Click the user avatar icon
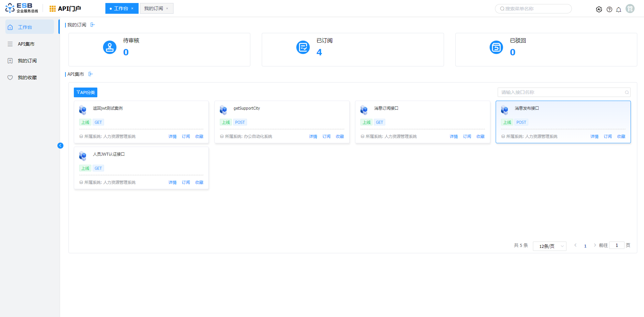Screen dimensions: 644x317 point(630,9)
